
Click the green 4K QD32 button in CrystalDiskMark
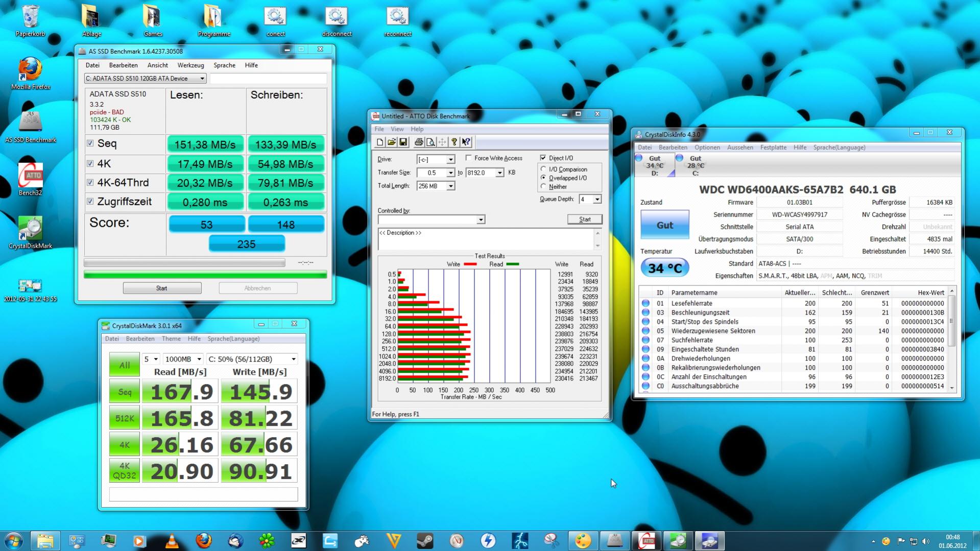pyautogui.click(x=124, y=470)
